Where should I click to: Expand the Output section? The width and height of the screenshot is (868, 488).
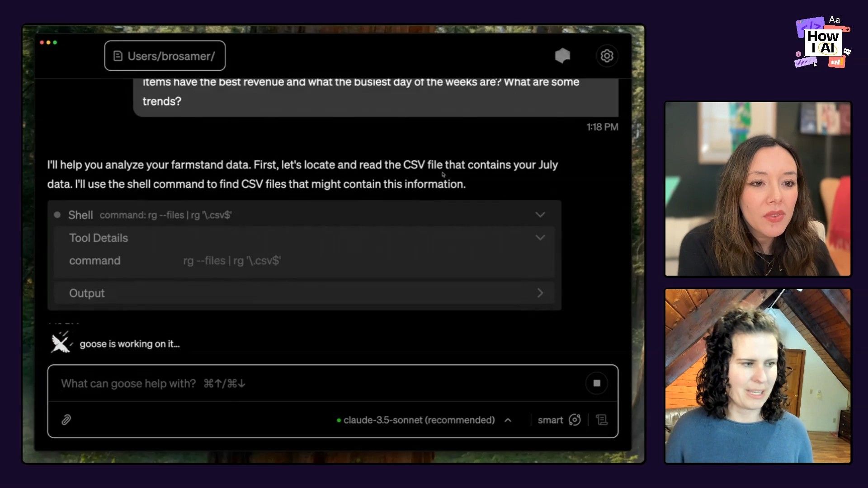[x=540, y=293]
